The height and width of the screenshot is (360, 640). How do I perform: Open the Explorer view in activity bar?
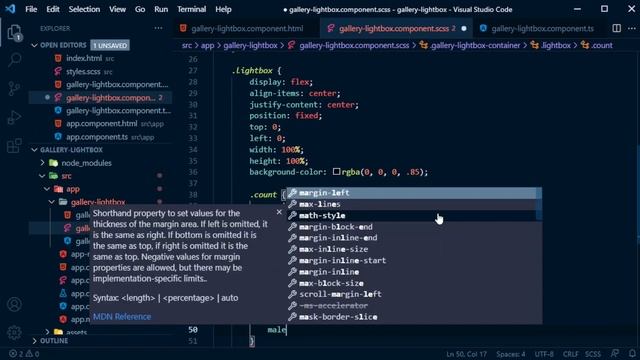[14, 33]
